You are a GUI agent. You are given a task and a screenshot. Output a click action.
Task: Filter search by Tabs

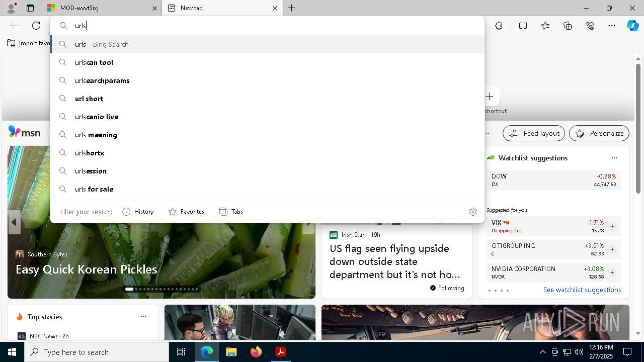231,212
